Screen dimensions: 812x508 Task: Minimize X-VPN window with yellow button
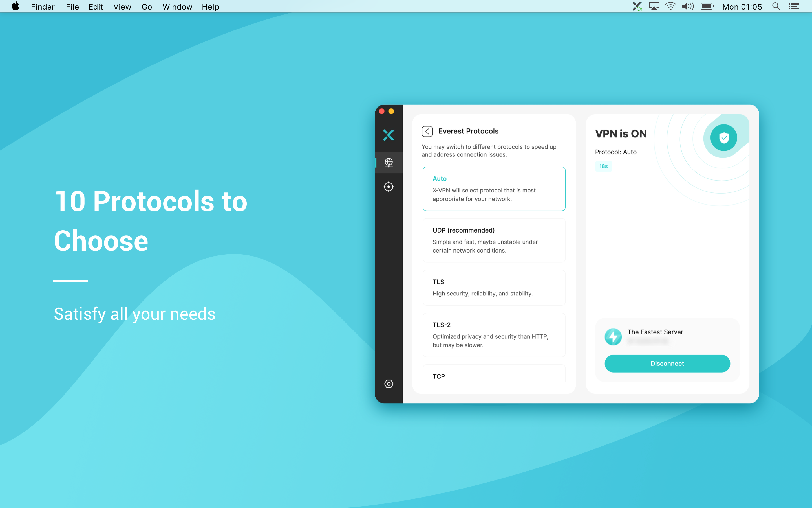391,111
